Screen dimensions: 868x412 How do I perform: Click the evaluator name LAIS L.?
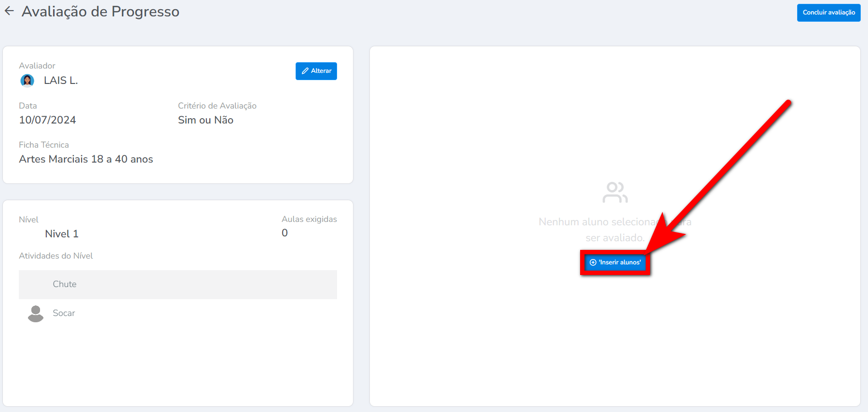click(61, 81)
